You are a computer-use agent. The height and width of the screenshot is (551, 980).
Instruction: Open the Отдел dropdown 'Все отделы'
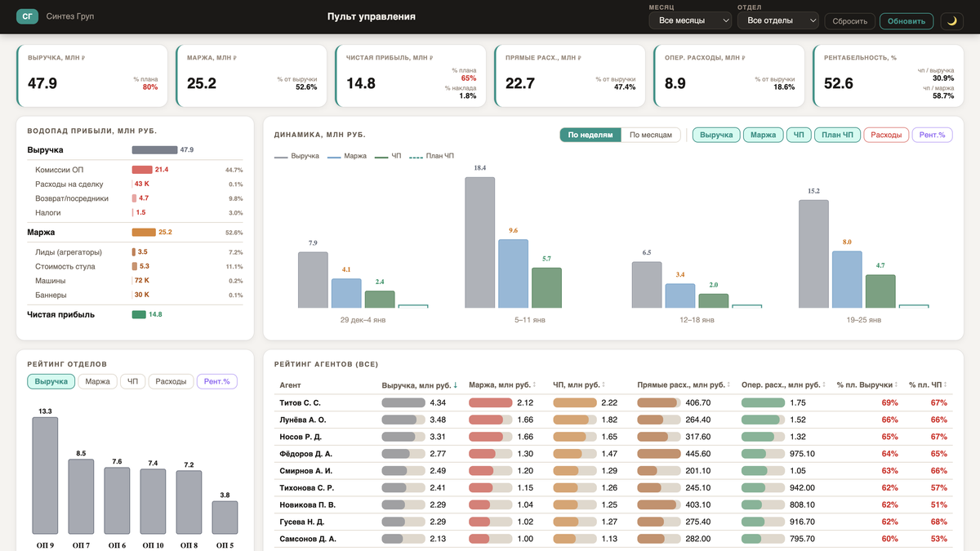tap(778, 20)
